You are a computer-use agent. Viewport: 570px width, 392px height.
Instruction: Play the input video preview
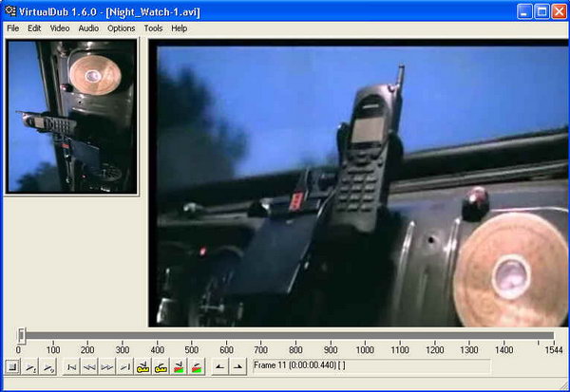30,367
